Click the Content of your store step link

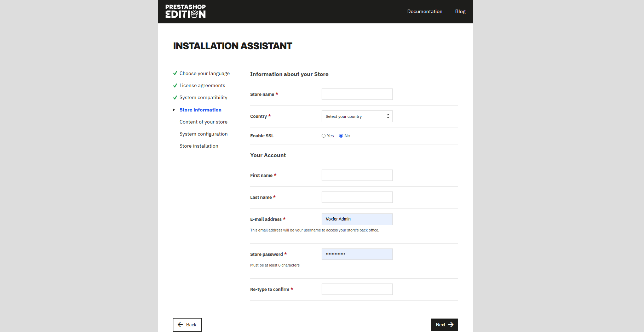click(203, 122)
